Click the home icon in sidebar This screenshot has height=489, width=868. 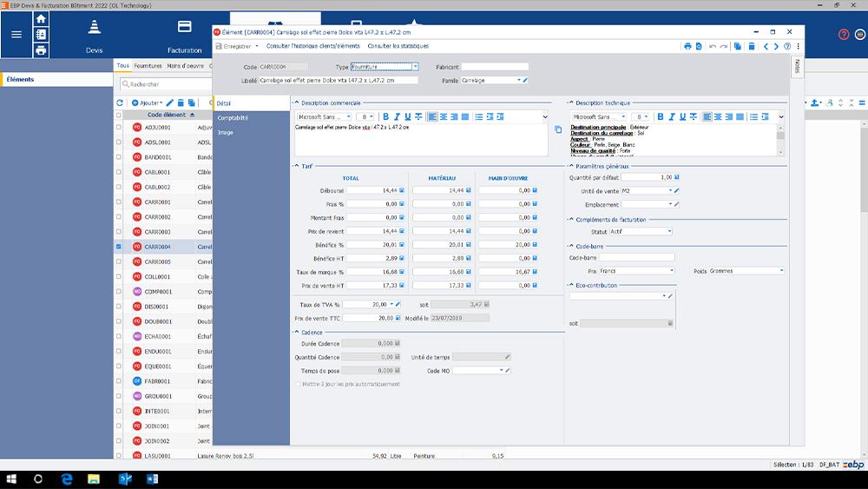click(41, 18)
